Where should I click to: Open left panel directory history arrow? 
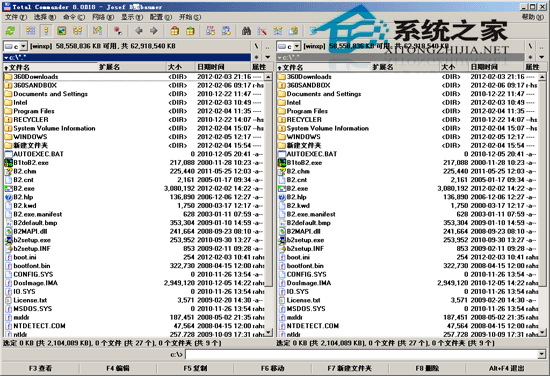click(268, 57)
